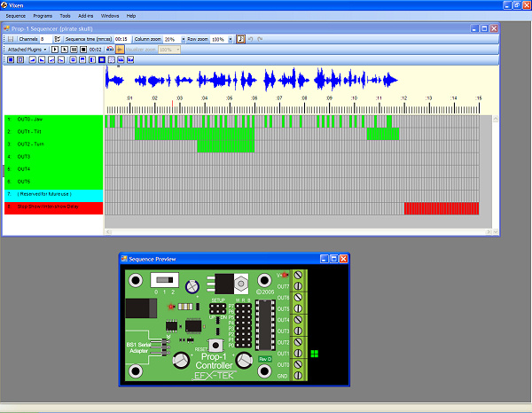Click the grid's vertical scrollbar up arrow
The image size is (532, 413).
496,119
